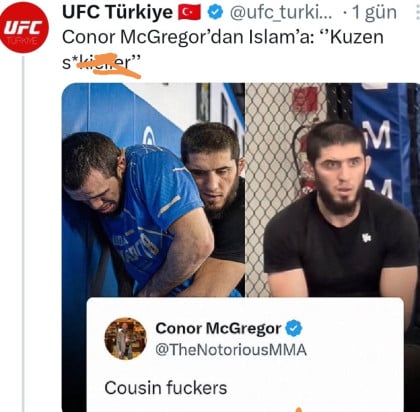
Task: View the right photo of seated bearded man
Action: (x=333, y=190)
